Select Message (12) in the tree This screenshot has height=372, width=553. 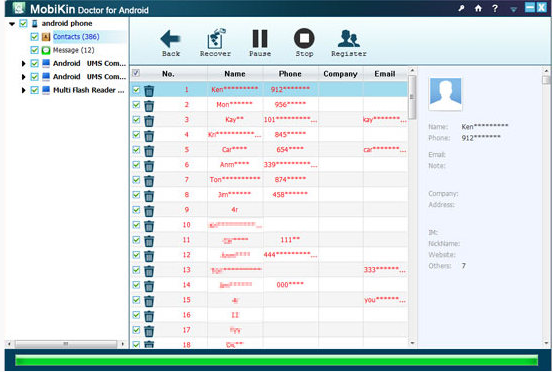(x=73, y=50)
